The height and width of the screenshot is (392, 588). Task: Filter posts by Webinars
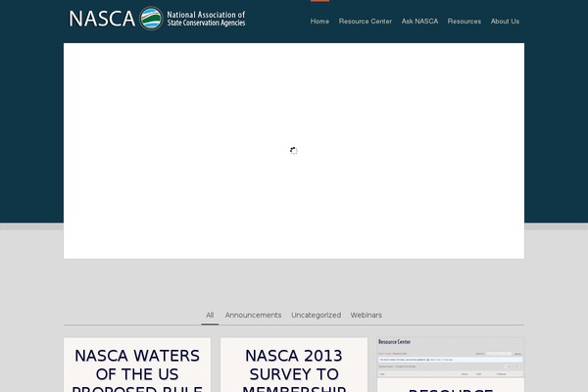(x=366, y=316)
